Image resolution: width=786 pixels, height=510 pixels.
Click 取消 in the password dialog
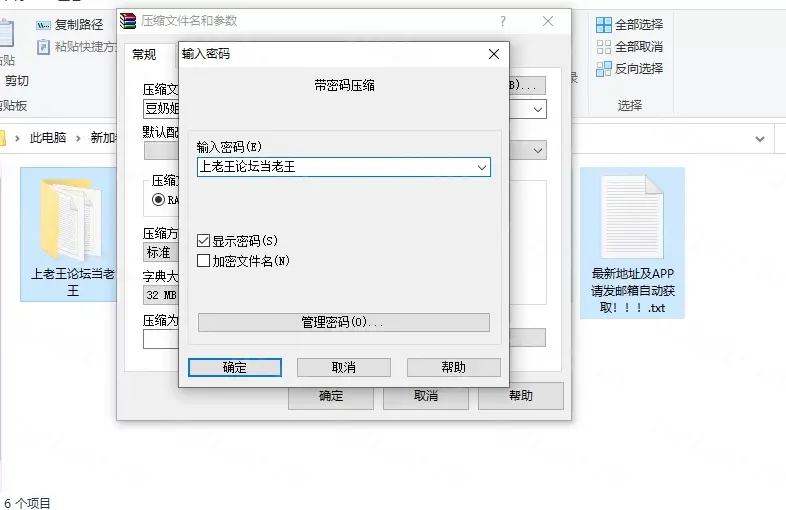[344, 368]
